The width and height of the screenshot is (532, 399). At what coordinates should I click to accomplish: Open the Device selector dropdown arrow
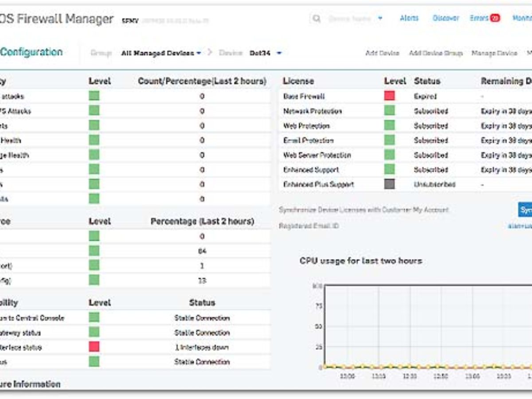[279, 53]
